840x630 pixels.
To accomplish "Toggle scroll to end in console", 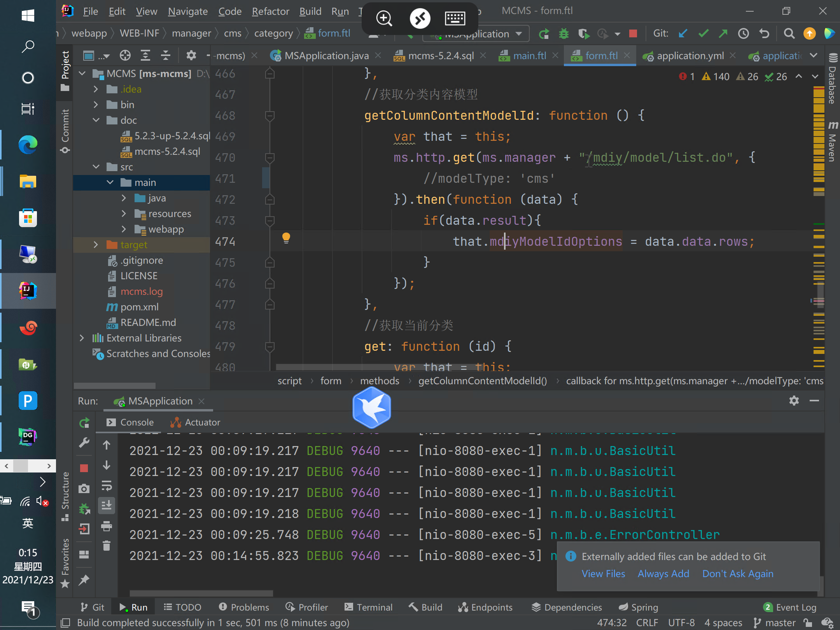I will click(107, 505).
